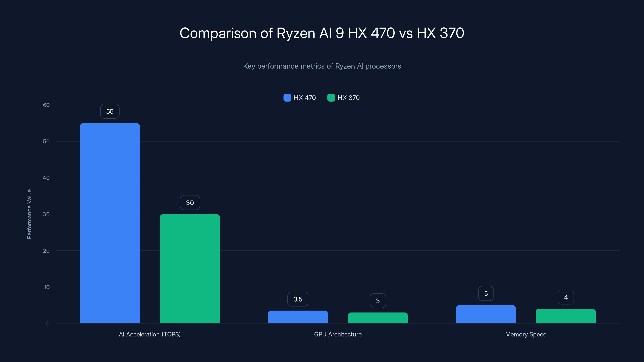Click the 5 label above Memory Speed bar
The image size is (644, 362).
coord(486,293)
